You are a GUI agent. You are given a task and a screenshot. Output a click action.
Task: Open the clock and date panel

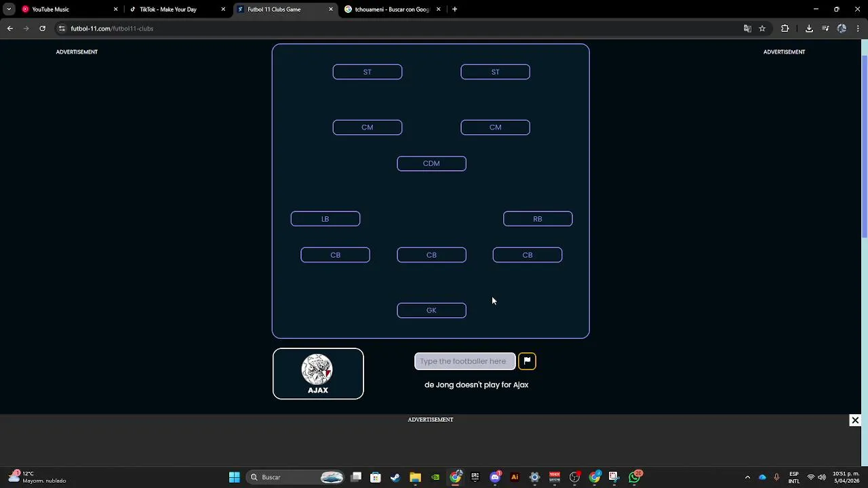[x=846, y=477]
